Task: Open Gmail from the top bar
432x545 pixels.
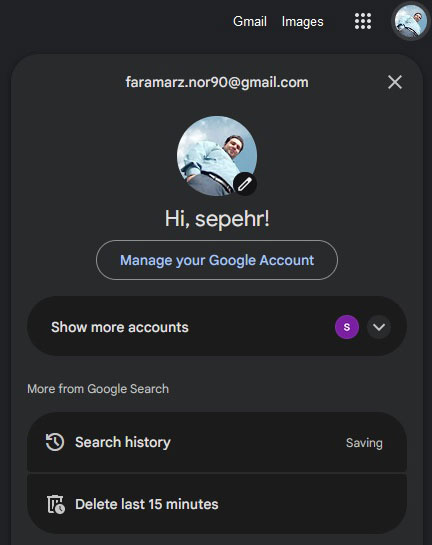Action: click(x=250, y=22)
